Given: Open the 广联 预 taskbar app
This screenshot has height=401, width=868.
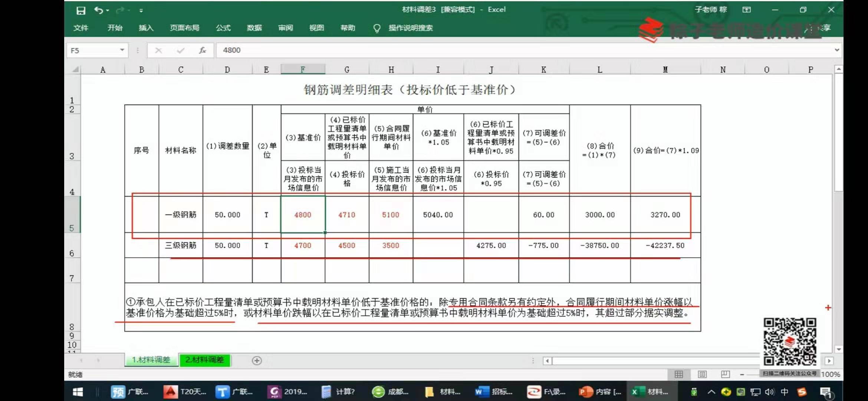Looking at the screenshot, I should pyautogui.click(x=129, y=392).
